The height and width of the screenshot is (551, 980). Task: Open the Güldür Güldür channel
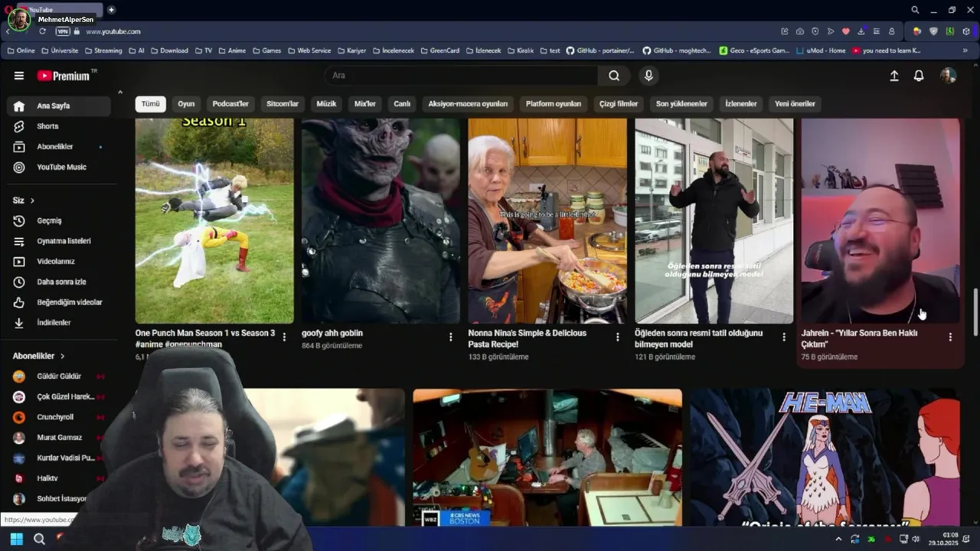coord(58,377)
